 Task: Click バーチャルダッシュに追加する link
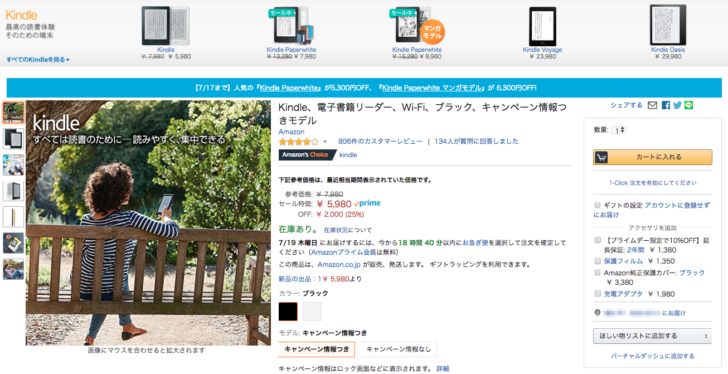coord(652,356)
